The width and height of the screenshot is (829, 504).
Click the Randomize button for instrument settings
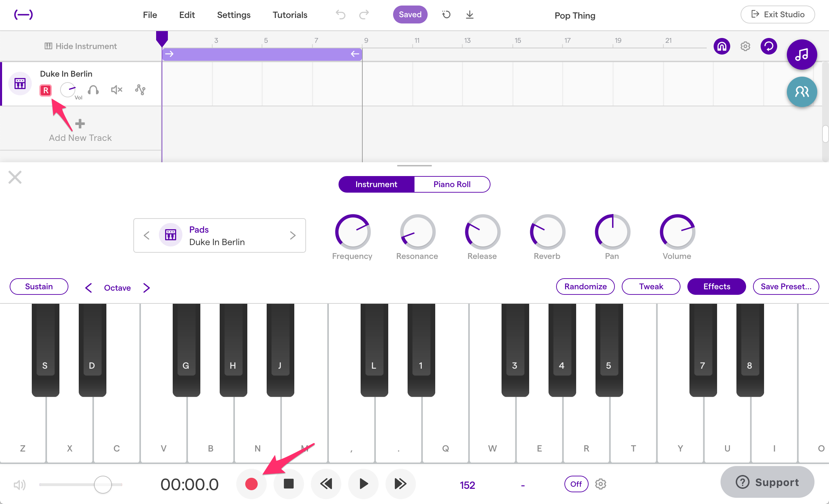tap(585, 286)
